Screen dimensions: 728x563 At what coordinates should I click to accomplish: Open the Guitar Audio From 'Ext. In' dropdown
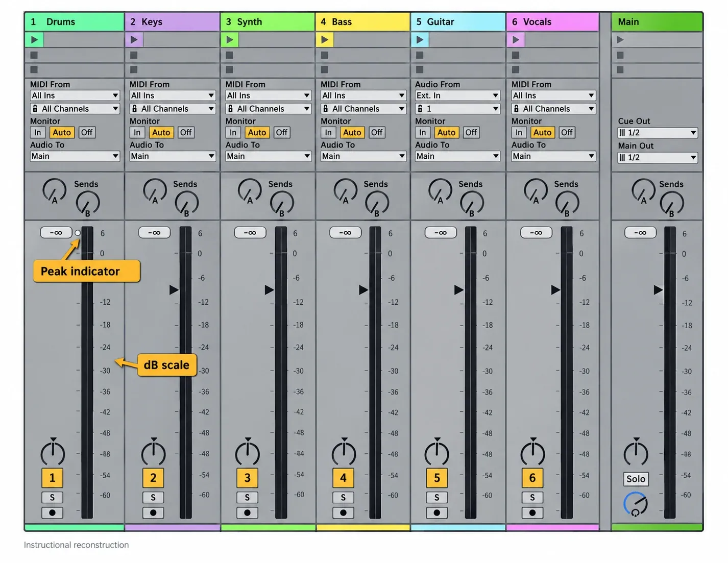point(457,95)
